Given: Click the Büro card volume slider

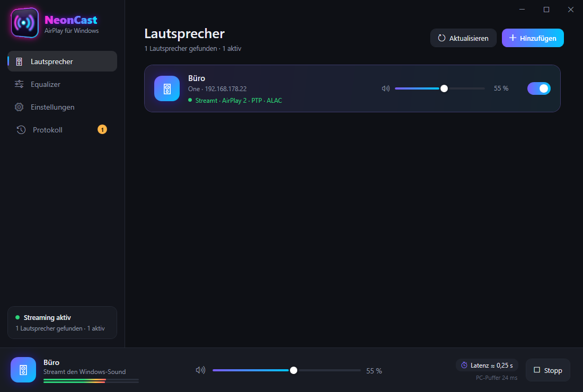Looking at the screenshot, I should (x=440, y=88).
